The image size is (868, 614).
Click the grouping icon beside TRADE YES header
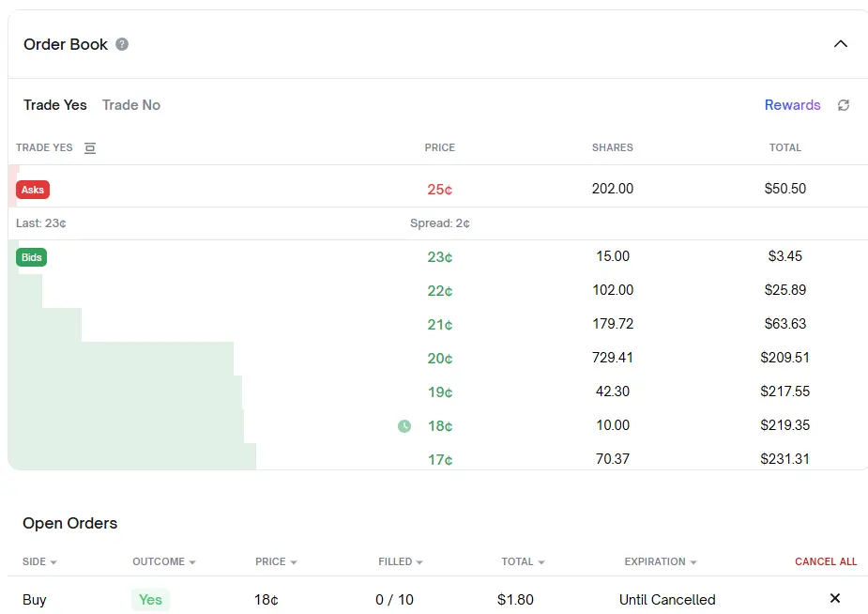tap(90, 147)
